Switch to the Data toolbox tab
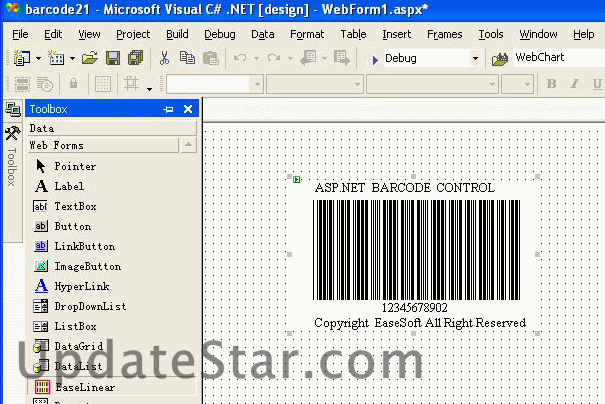 pos(112,128)
